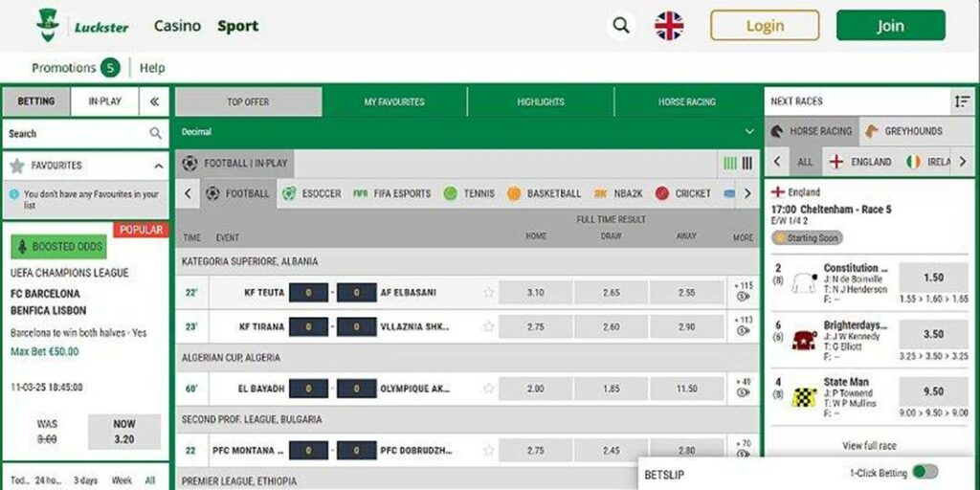Watch the El Bayadh match stream eye icon
Viewport: 980px width, 490px height.
(x=743, y=393)
